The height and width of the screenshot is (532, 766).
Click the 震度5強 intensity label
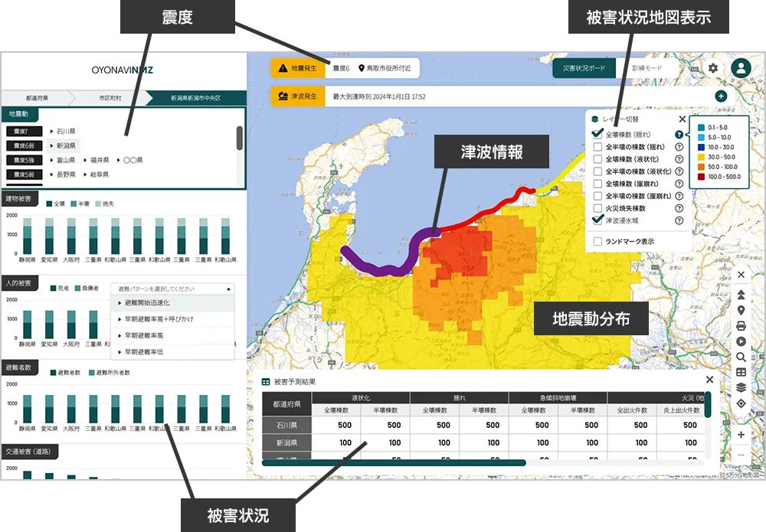[24, 160]
